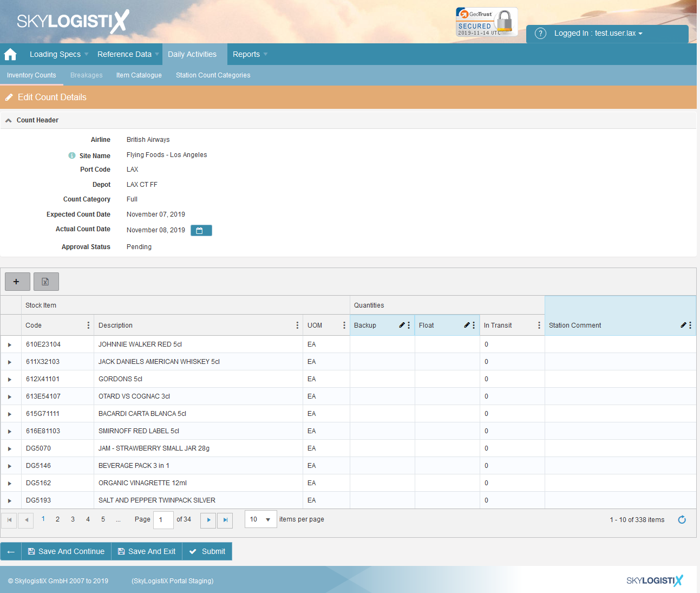700x593 pixels.
Task: Click the GeoTrust Secured seal
Action: click(x=486, y=22)
